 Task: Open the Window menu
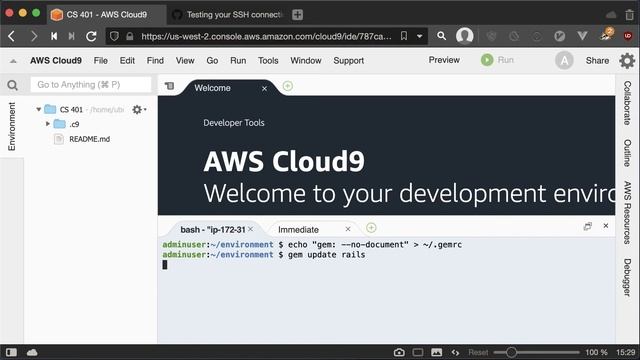(x=306, y=60)
